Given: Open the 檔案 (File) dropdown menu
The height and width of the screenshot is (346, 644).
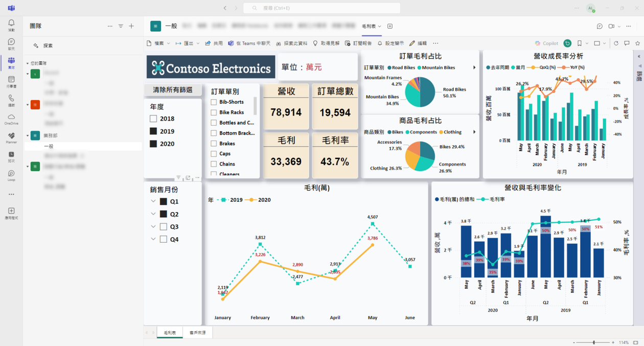Looking at the screenshot, I should tap(158, 43).
